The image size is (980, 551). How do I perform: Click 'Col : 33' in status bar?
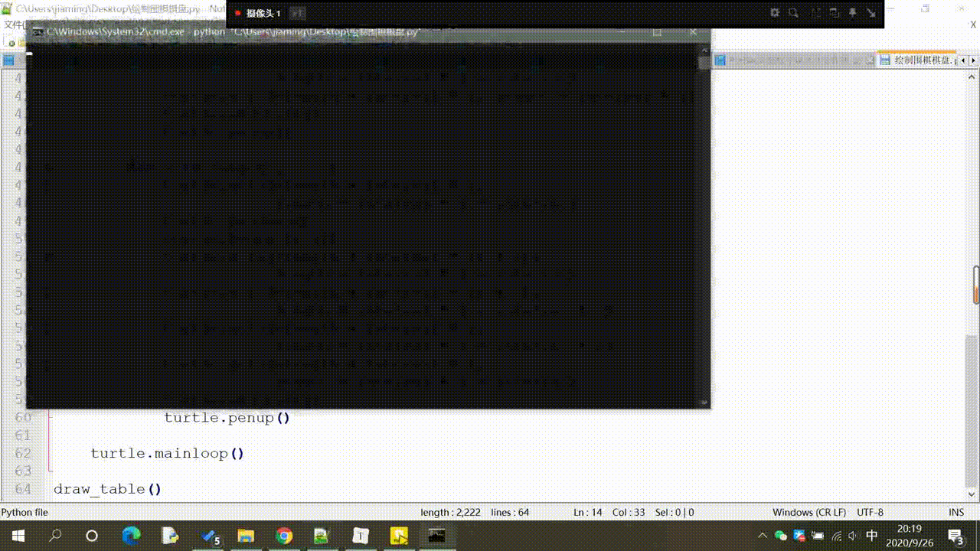[628, 512]
